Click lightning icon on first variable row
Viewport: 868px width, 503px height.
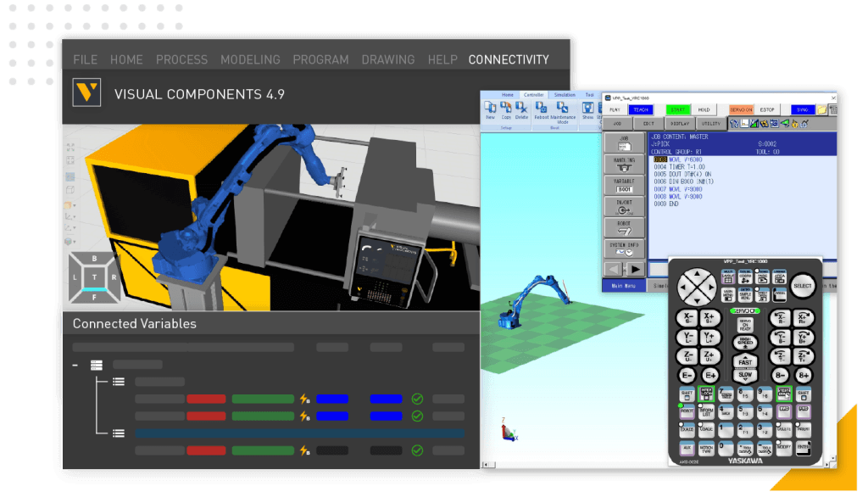305,399
